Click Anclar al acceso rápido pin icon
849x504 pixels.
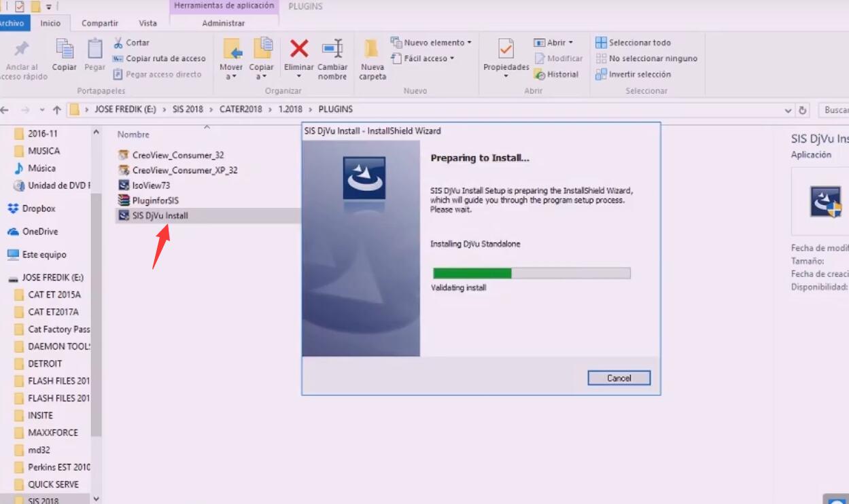pos(22,50)
